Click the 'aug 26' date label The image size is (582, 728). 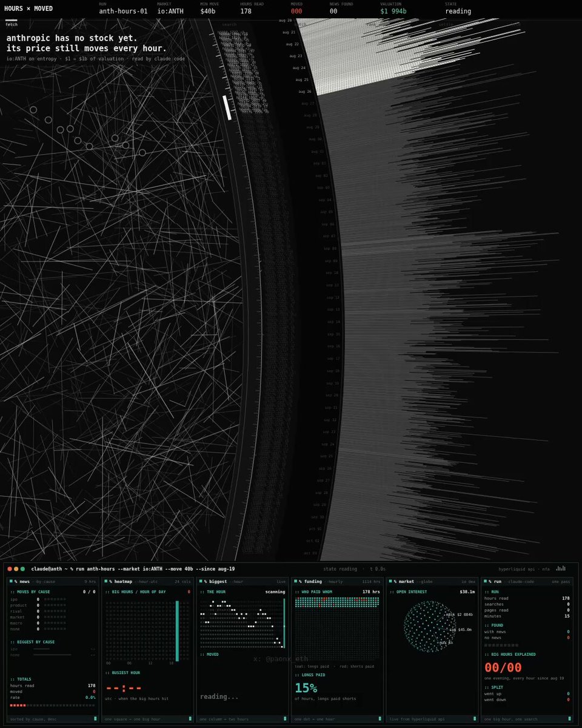304,92
